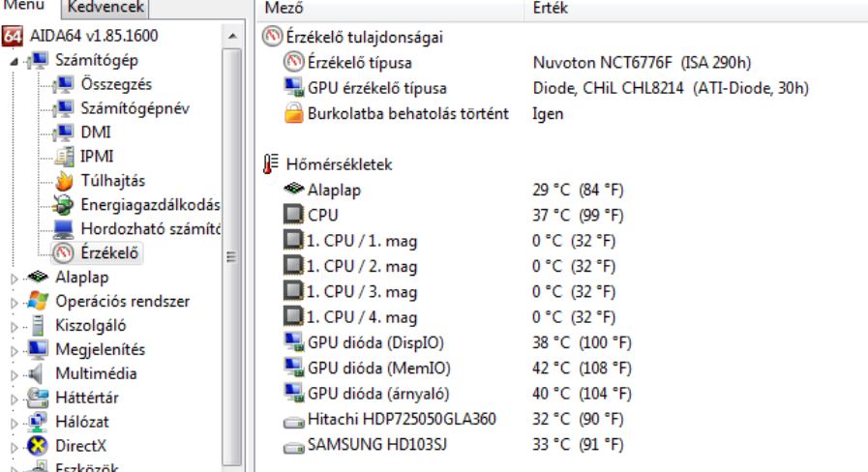Open the DirectX icon
Image resolution: width=868 pixels, height=472 pixels.
(38, 446)
